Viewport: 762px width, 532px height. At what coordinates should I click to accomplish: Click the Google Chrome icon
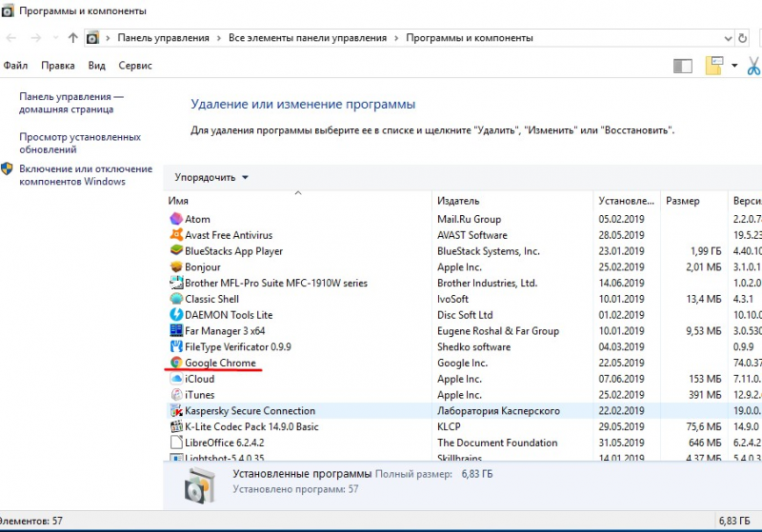(x=176, y=363)
